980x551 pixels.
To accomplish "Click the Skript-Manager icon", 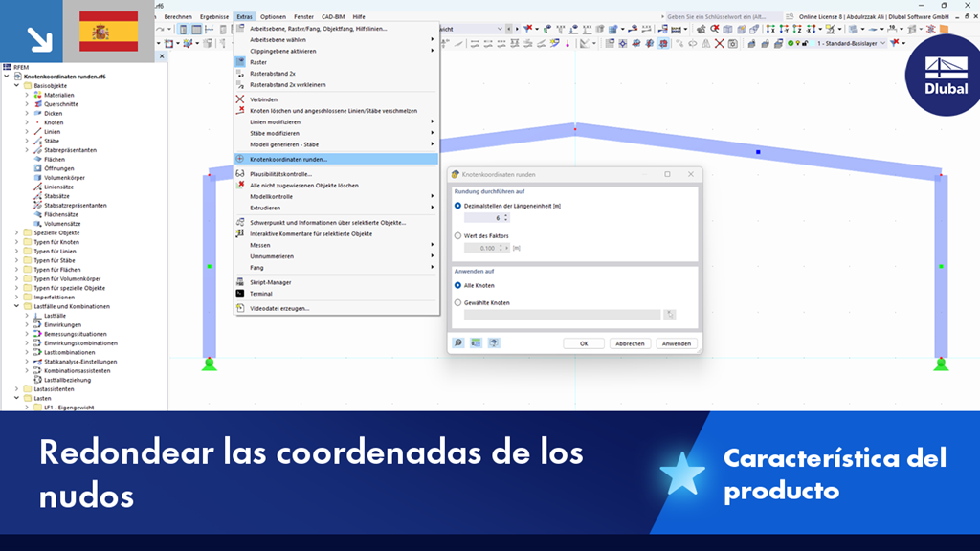I will [x=240, y=282].
